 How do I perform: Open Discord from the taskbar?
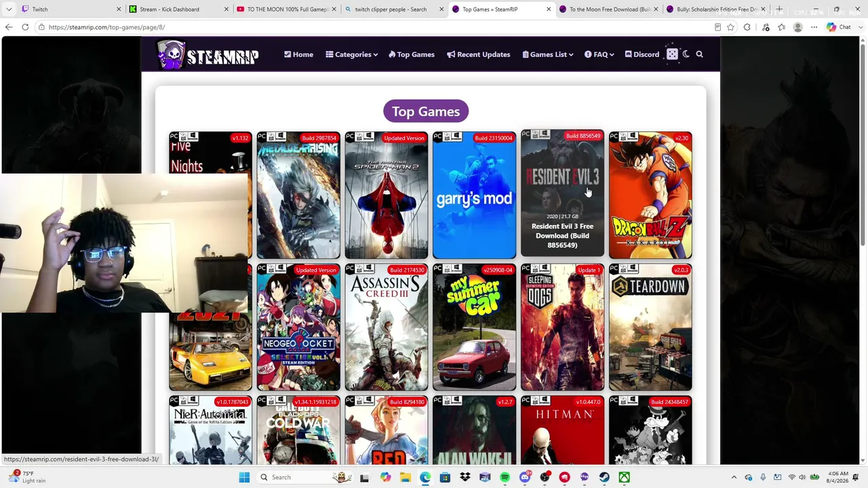pyautogui.click(x=525, y=477)
